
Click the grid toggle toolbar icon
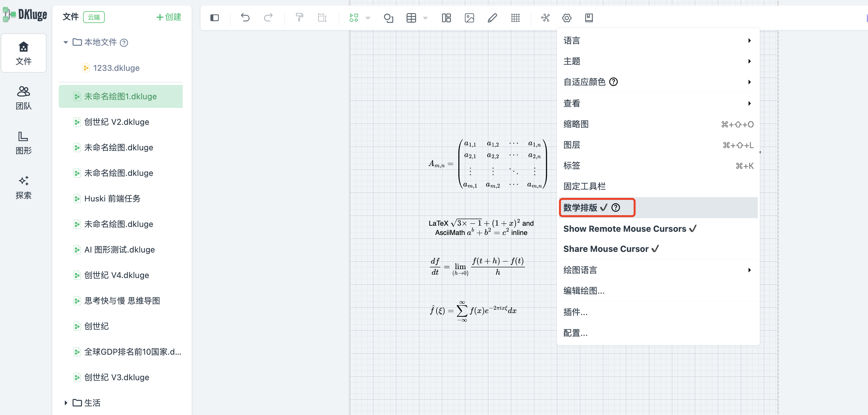pos(515,18)
